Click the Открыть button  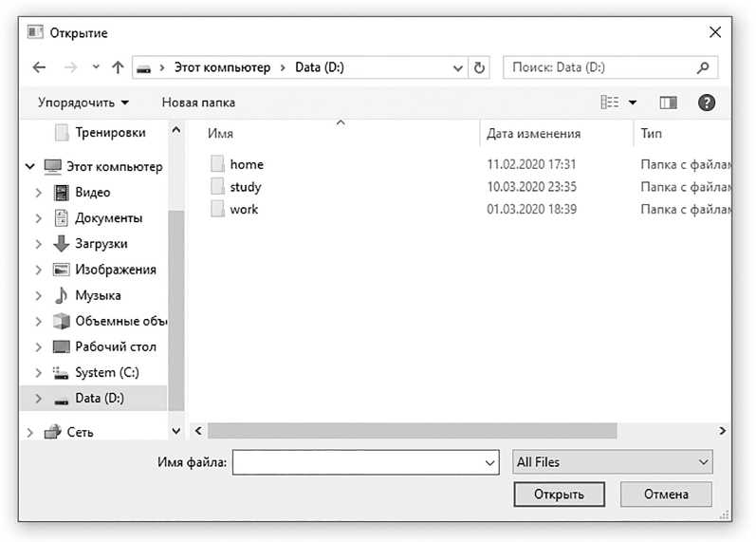pos(560,495)
